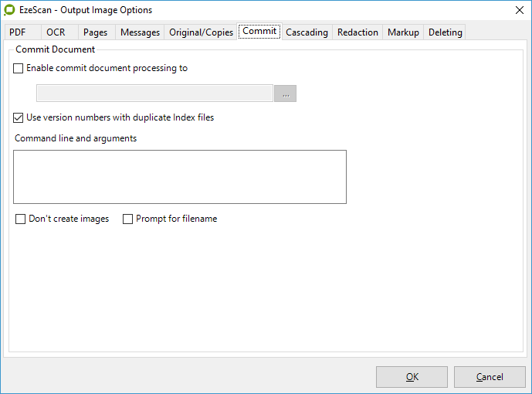The image size is (532, 394).
Task: Uncheck Use version numbers with duplicate Index files
Action: click(19, 118)
